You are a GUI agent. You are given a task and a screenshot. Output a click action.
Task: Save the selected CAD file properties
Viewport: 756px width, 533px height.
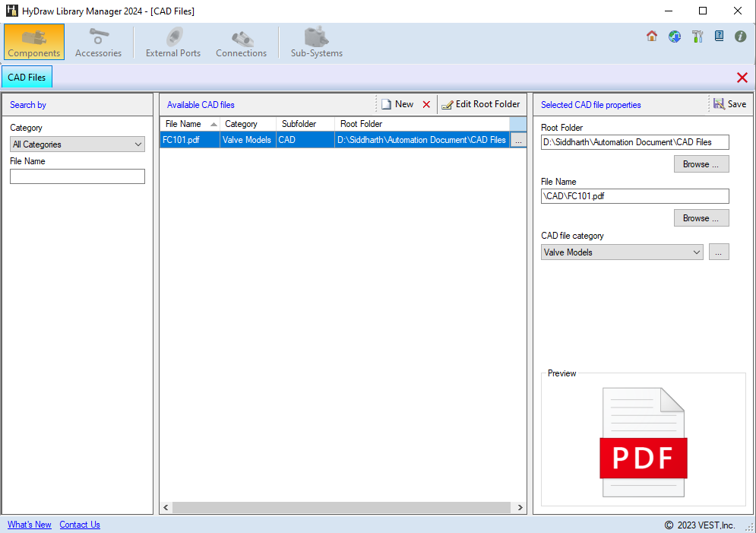[x=729, y=105]
